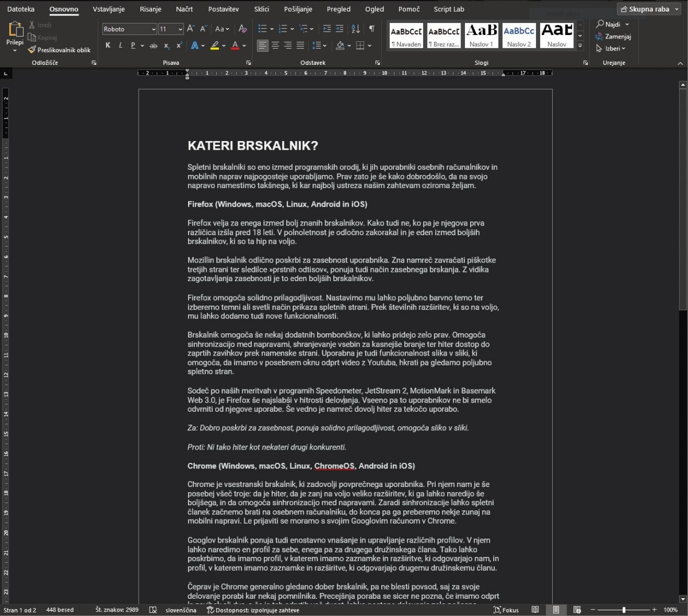The height and width of the screenshot is (616, 688).
Task: Sort the selection alphabetically
Action: pos(355,29)
